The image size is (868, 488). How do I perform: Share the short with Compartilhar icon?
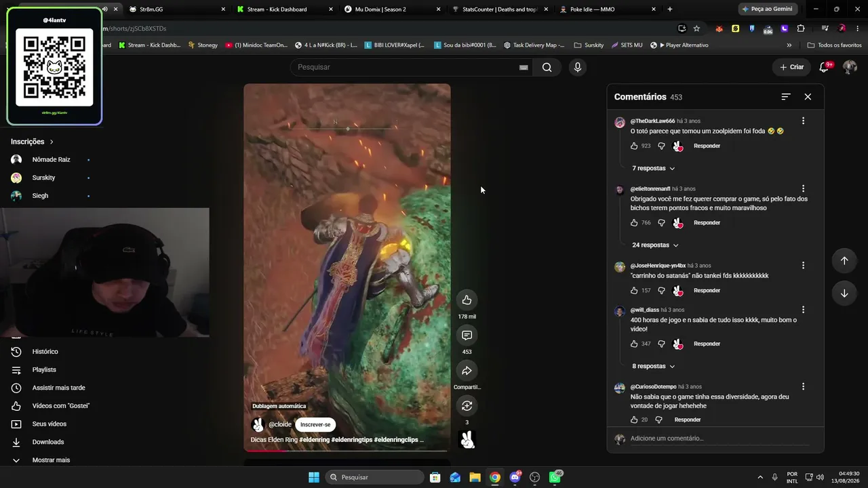pos(467,371)
